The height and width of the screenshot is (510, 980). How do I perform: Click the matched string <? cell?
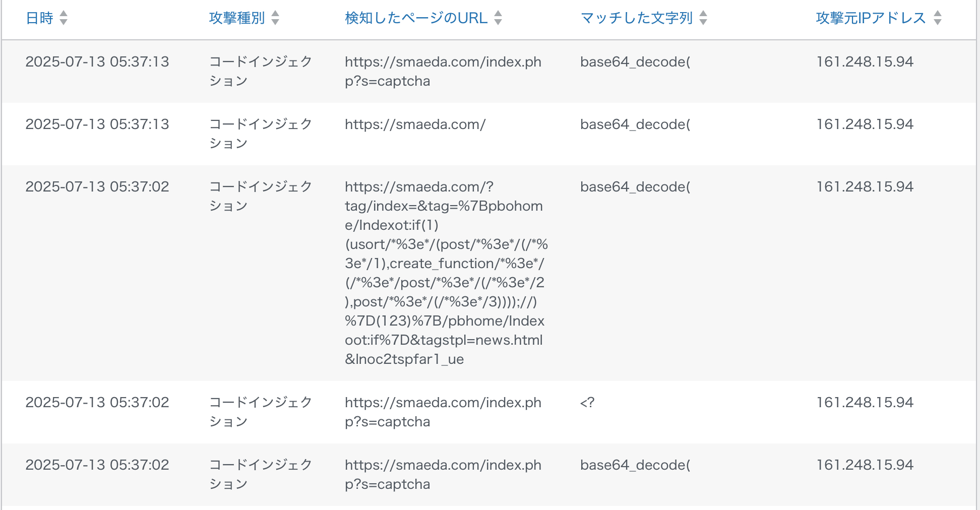587,403
